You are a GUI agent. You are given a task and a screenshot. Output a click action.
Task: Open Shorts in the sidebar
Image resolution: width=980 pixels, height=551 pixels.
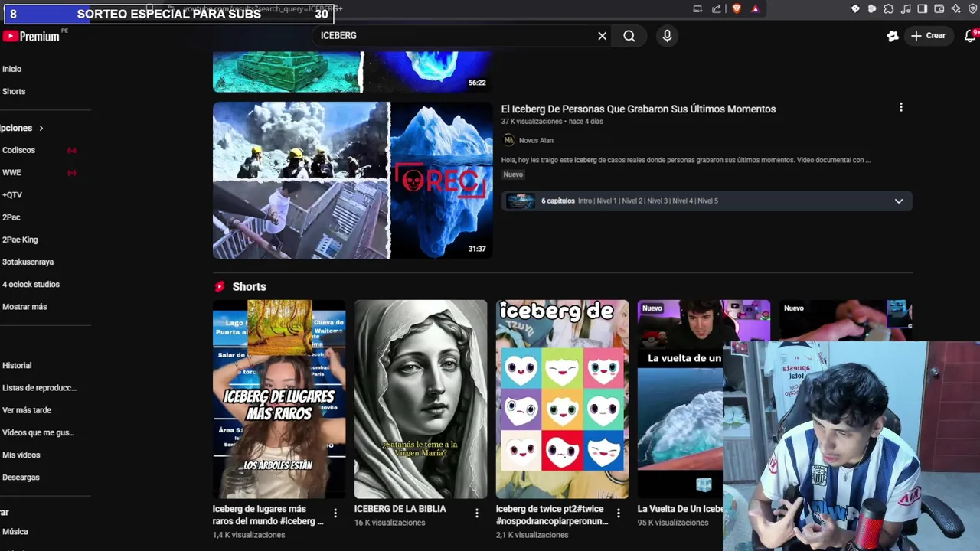(14, 91)
